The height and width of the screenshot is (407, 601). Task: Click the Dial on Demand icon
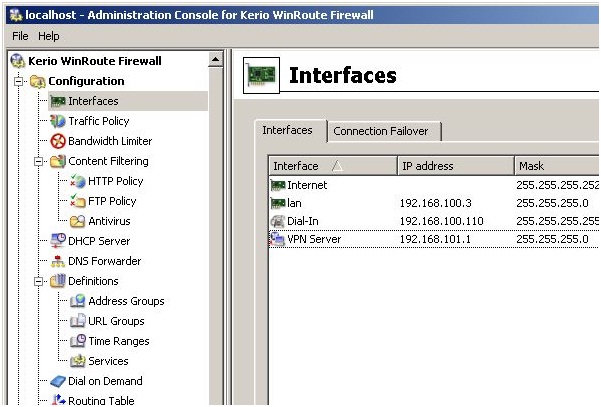tap(58, 381)
